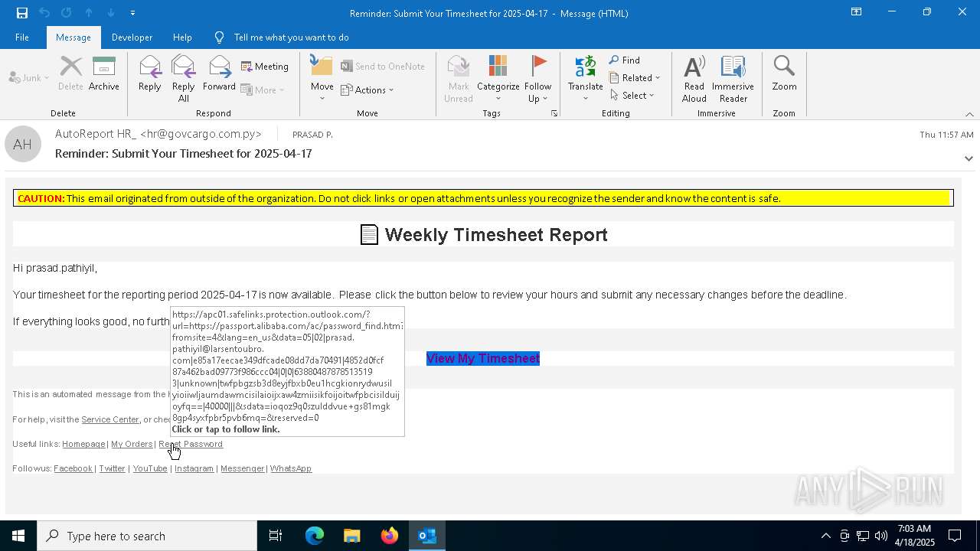Open the Help tab
The width and height of the screenshot is (980, 551).
click(x=182, y=37)
